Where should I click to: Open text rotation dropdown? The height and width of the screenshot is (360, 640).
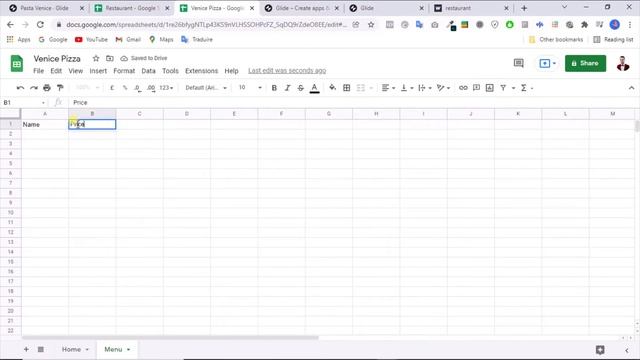[443, 88]
